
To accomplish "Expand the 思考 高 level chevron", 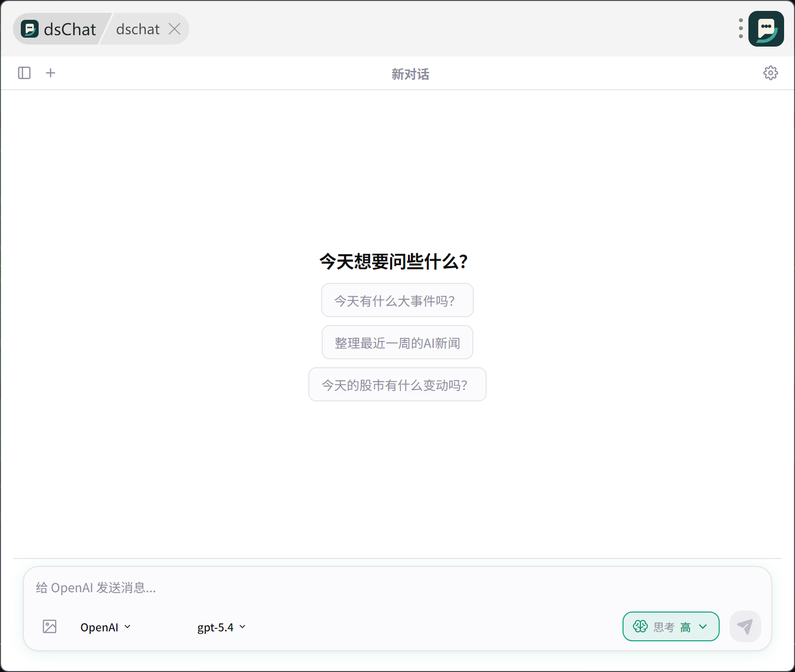I will click(x=703, y=626).
